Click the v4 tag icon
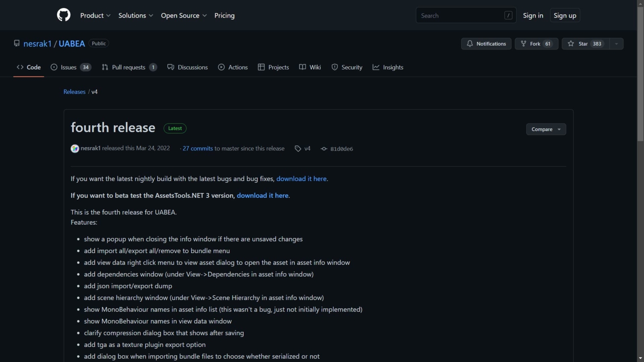 pyautogui.click(x=298, y=149)
